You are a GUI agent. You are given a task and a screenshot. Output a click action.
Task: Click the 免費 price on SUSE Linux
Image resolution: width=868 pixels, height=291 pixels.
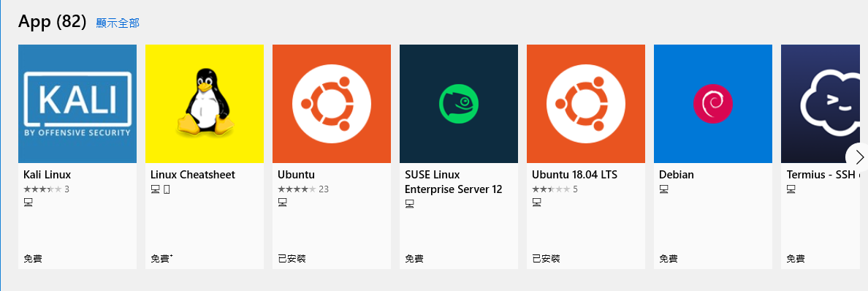pyautogui.click(x=414, y=258)
